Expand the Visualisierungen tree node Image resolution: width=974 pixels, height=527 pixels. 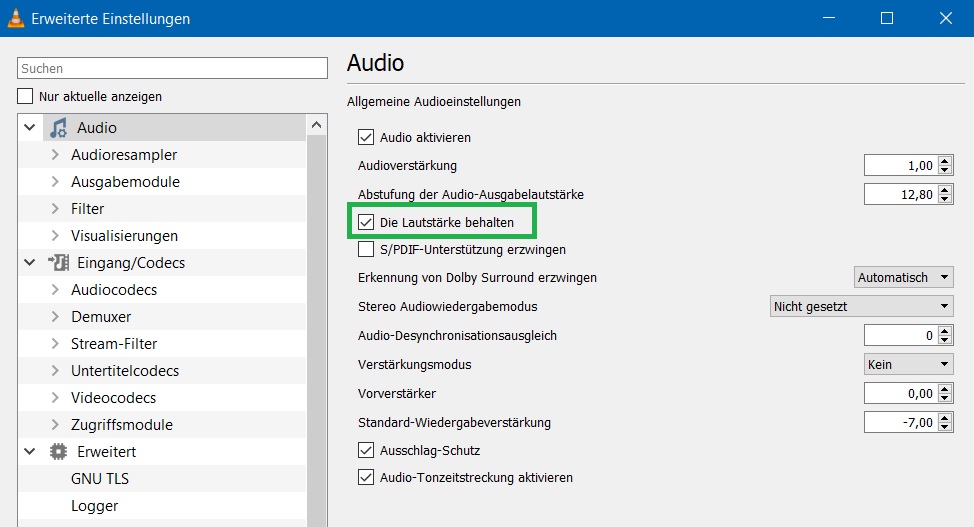(x=55, y=236)
